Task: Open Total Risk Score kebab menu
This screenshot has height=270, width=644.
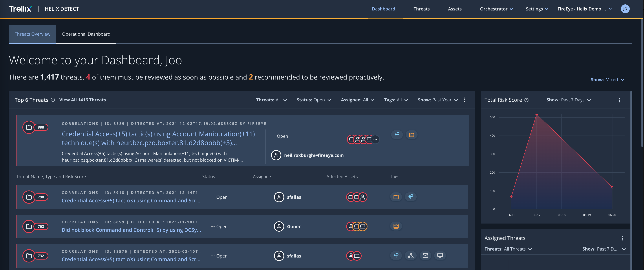Action: click(x=619, y=100)
